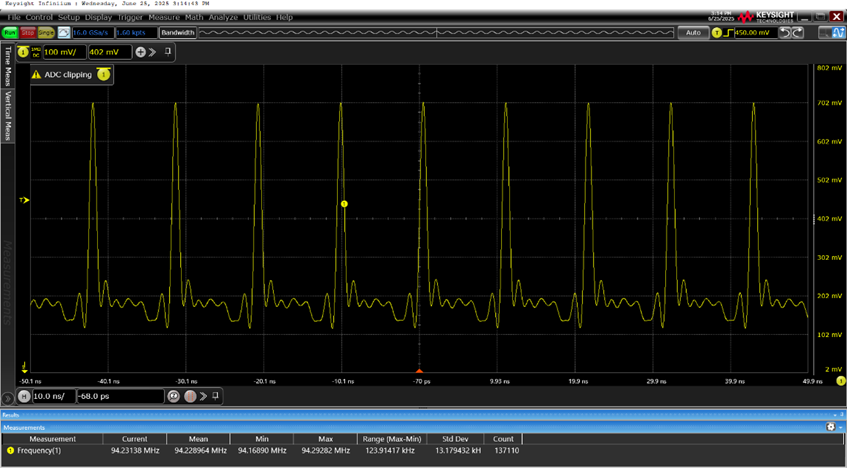Click the Mean value 94.228964 MHz
Screen dimensions: 847x468
click(x=200, y=450)
